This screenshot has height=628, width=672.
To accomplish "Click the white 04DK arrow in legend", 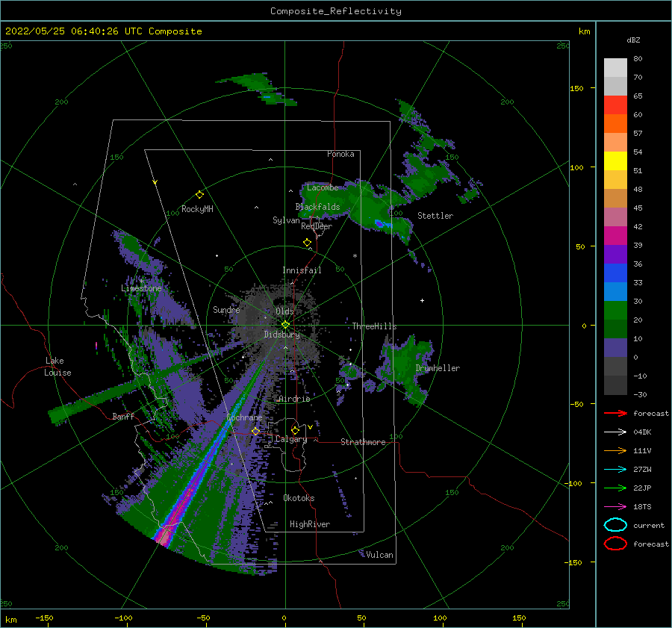I will 615,432.
